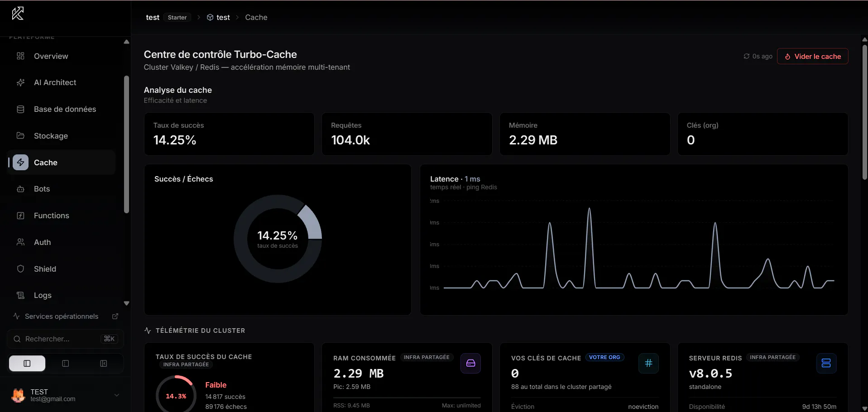Expand the TEST account menu chevron
Viewport: 868px width, 412px height.
tap(117, 395)
